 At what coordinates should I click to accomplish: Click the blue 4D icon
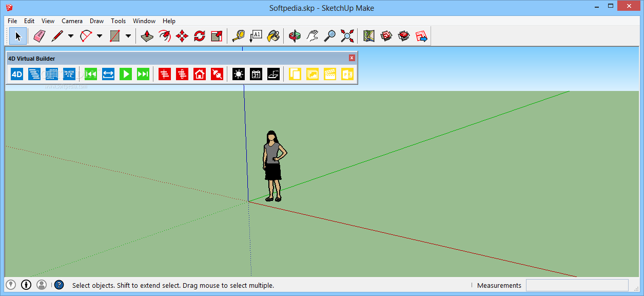pos(17,74)
